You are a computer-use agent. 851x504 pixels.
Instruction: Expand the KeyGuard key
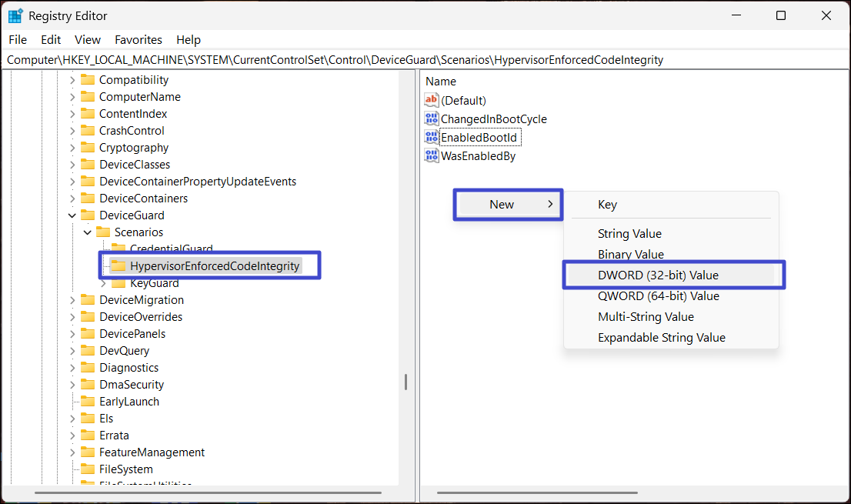[x=103, y=283]
